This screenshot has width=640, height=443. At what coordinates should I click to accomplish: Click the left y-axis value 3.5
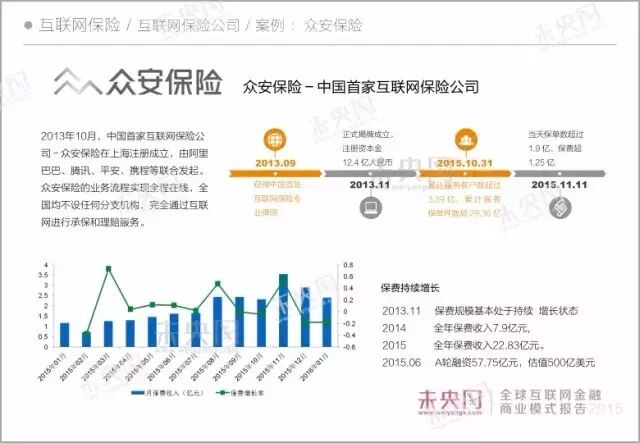[x=44, y=275]
